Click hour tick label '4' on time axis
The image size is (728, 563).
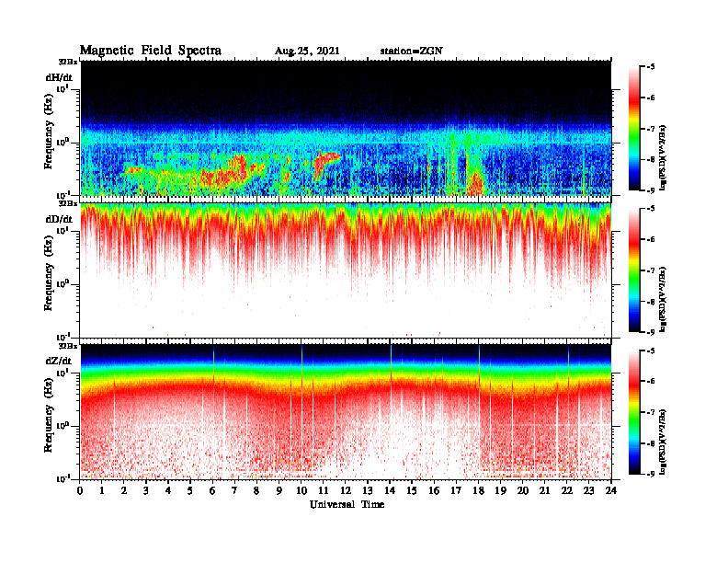point(168,491)
